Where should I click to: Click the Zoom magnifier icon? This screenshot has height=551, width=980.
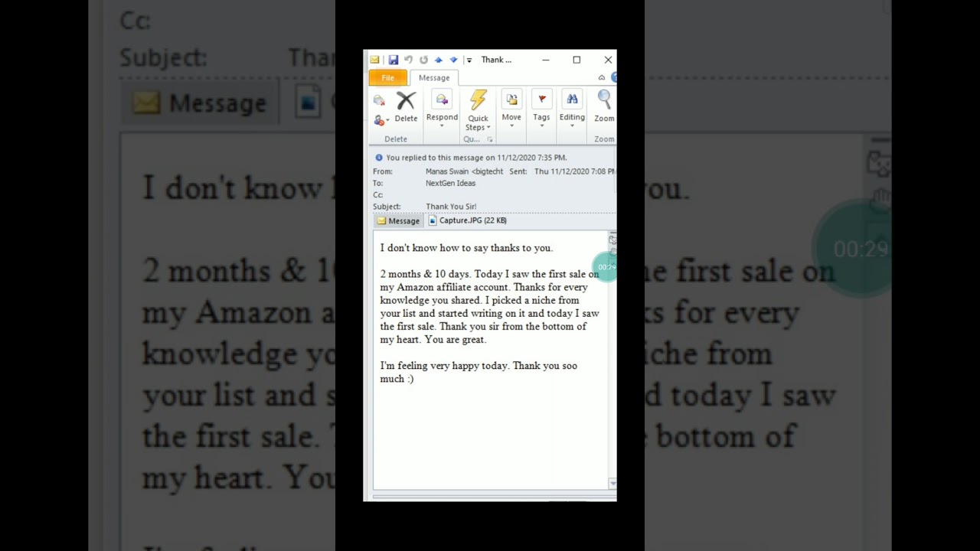603,100
